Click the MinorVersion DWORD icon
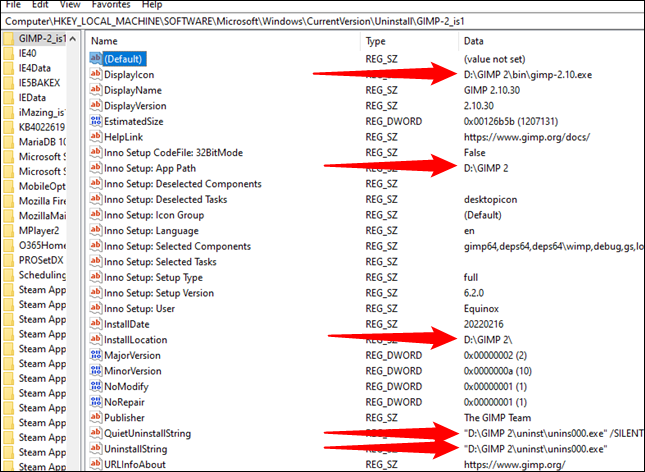 point(95,371)
